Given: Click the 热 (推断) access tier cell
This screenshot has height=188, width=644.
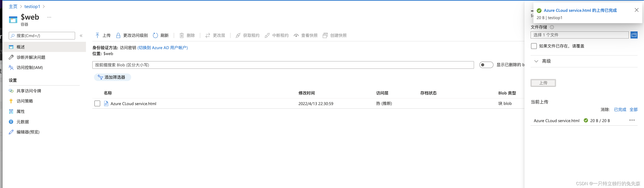Looking at the screenshot, I should pyautogui.click(x=384, y=103).
